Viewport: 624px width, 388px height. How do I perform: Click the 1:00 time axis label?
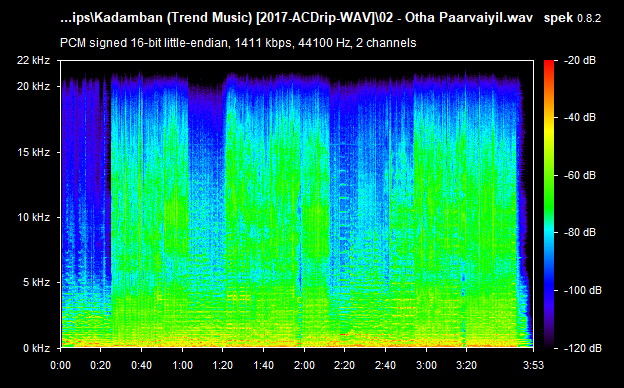tap(182, 365)
